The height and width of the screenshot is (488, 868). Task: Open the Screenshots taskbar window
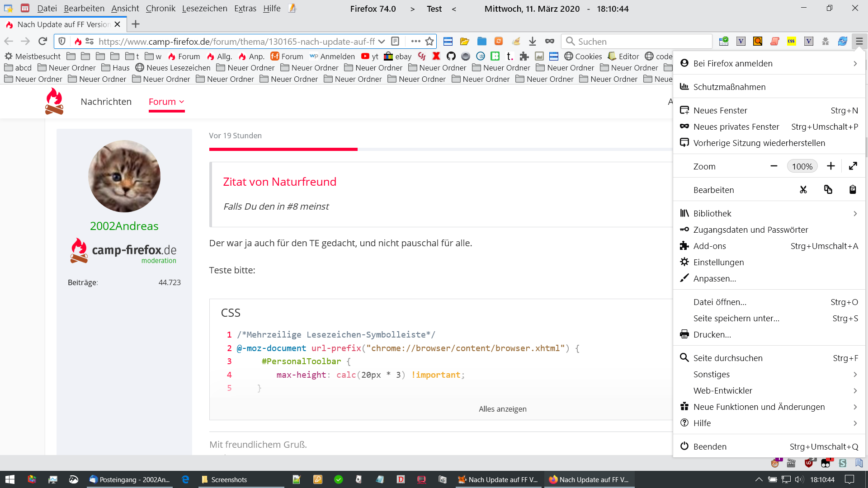tap(229, 479)
